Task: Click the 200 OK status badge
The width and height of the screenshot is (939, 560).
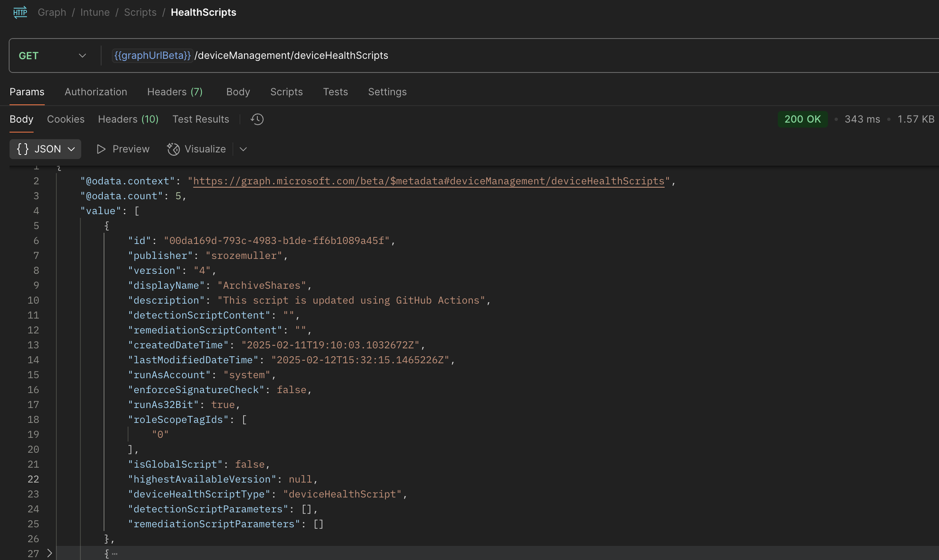Action: [x=802, y=119]
